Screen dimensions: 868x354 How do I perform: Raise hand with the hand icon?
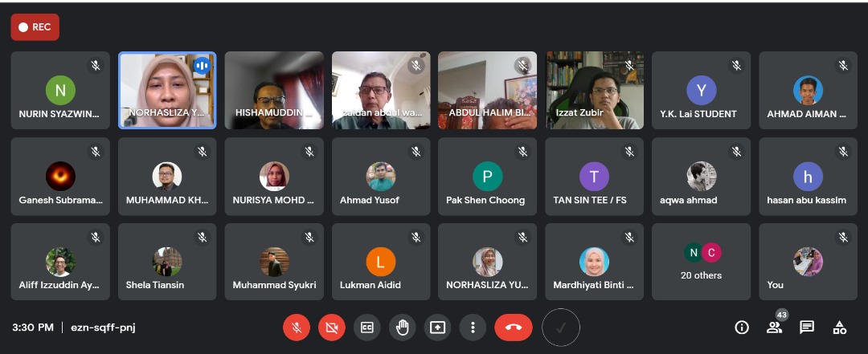(403, 328)
